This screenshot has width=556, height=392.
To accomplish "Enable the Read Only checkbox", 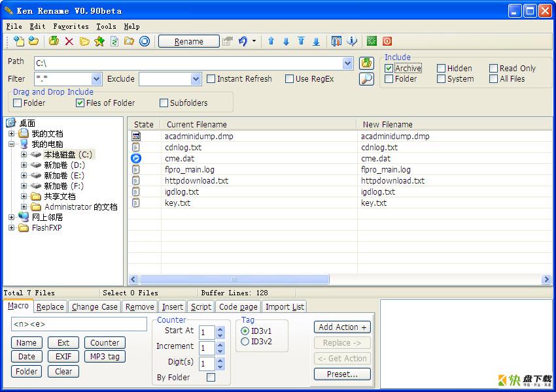I will click(x=493, y=69).
